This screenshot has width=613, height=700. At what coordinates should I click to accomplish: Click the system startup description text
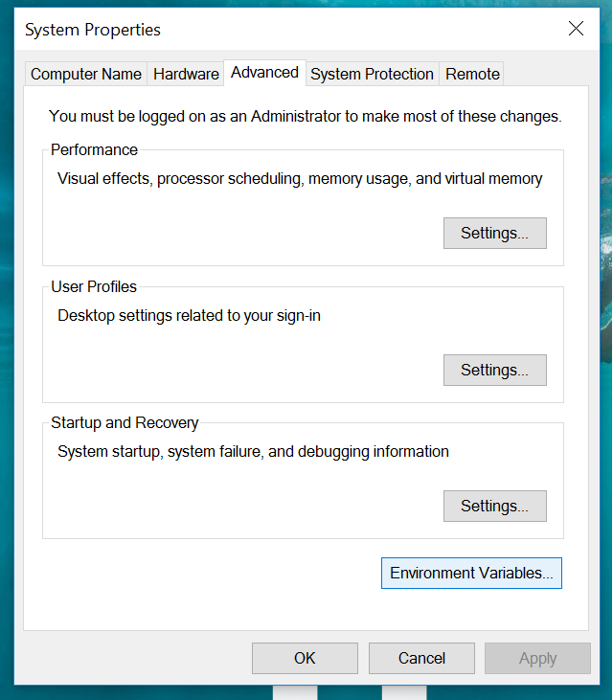point(253,452)
